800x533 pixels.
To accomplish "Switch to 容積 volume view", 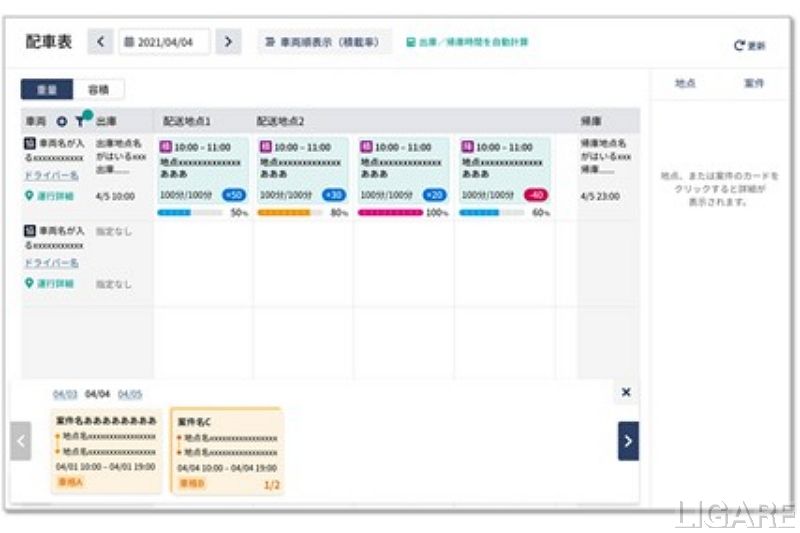I will click(x=99, y=90).
